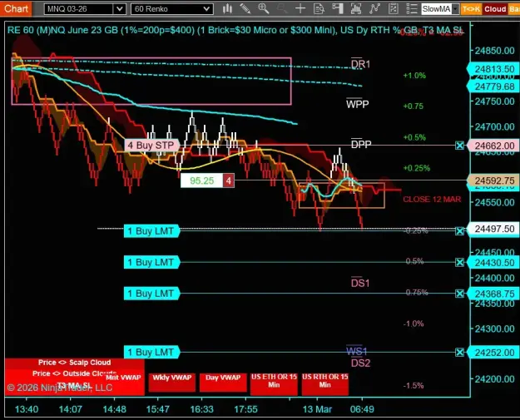The width and height of the screenshot is (520, 420).
Task: Select the 4 Buy STP order flag
Action: [152, 146]
